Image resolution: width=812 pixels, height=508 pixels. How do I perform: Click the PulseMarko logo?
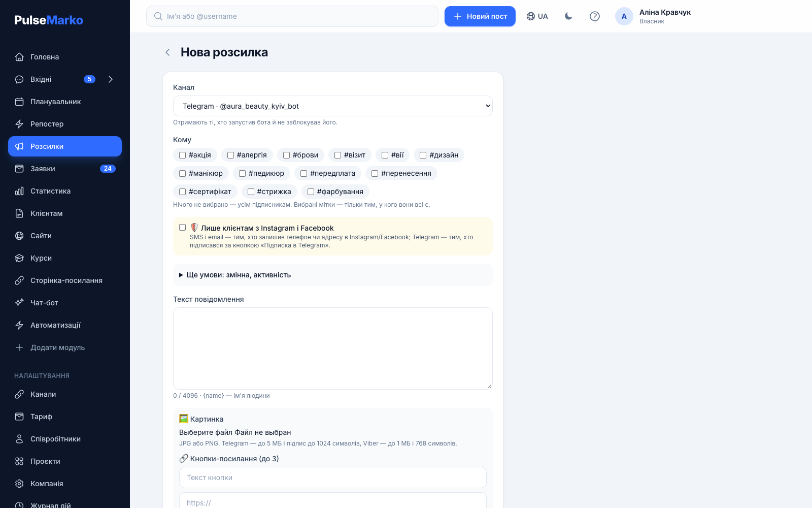coord(49,20)
